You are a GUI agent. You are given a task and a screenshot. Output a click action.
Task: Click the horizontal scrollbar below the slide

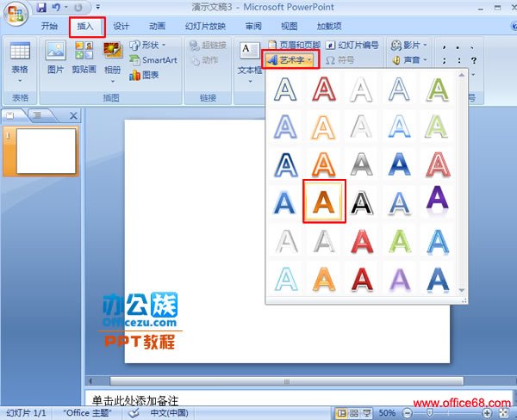(x=287, y=381)
